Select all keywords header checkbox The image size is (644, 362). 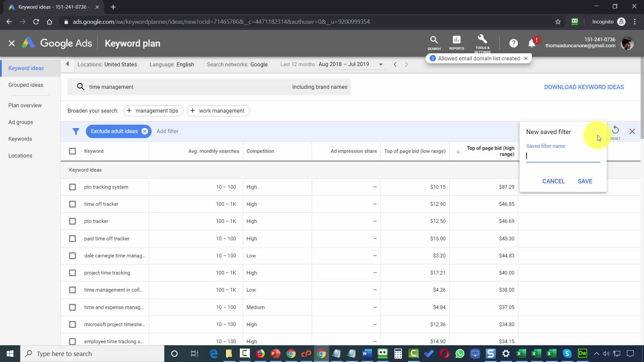(x=72, y=151)
